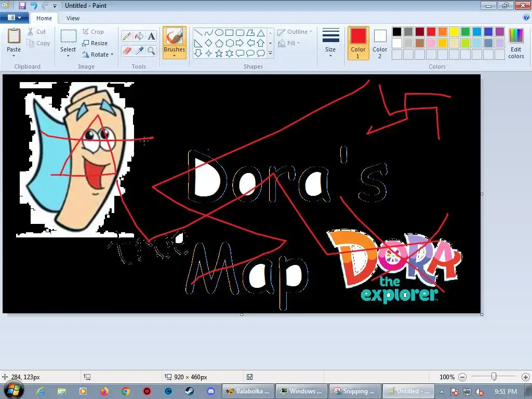Choose the Triangle shape
The image size is (532, 399).
point(261,33)
